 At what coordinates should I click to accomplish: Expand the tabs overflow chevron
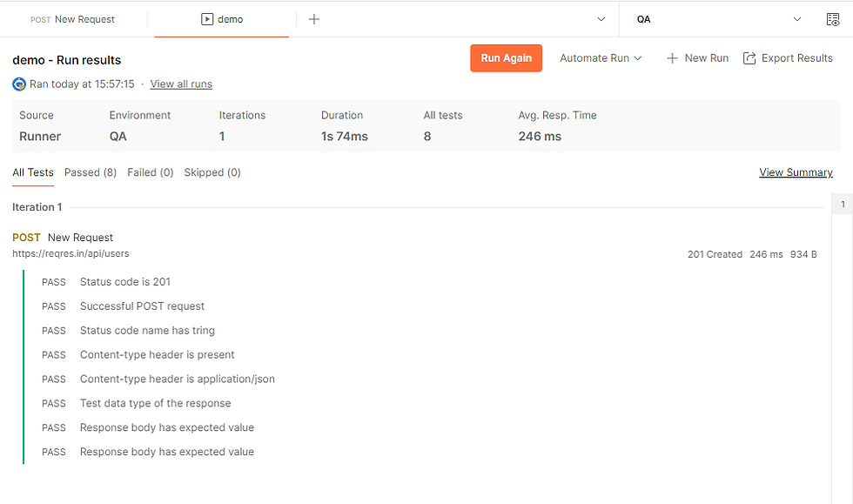[601, 19]
